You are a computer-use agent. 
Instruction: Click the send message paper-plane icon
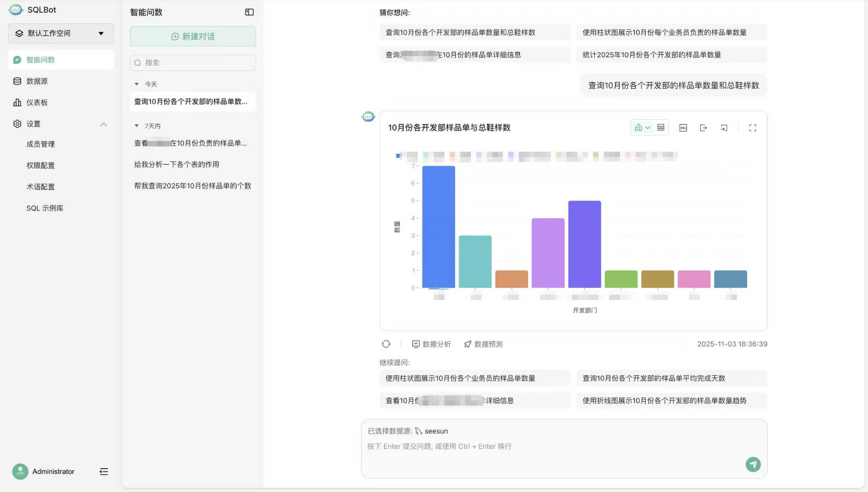(753, 464)
